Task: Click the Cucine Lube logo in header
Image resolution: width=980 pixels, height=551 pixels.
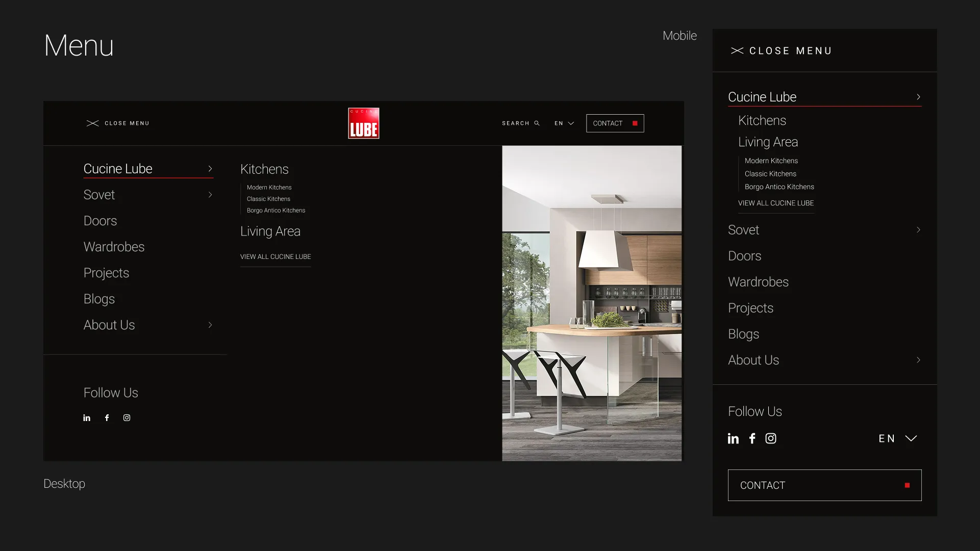Action: tap(363, 123)
